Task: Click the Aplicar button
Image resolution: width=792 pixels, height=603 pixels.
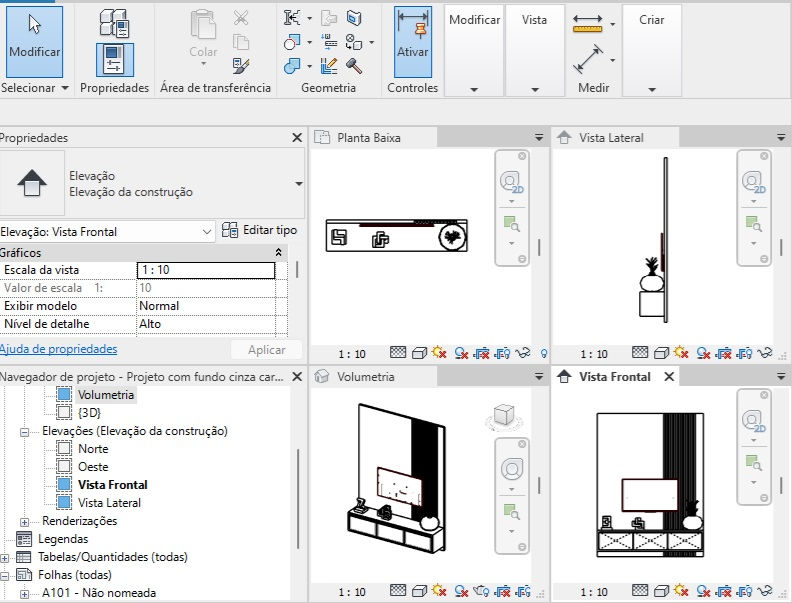Action: pos(266,349)
